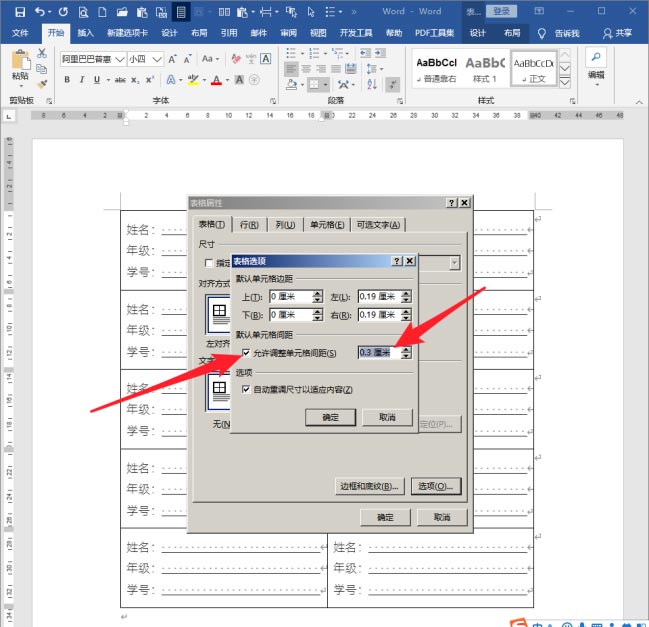Toggle the 允许调整单元格间距 checkbox
Image resolution: width=649 pixels, height=627 pixels.
point(246,353)
